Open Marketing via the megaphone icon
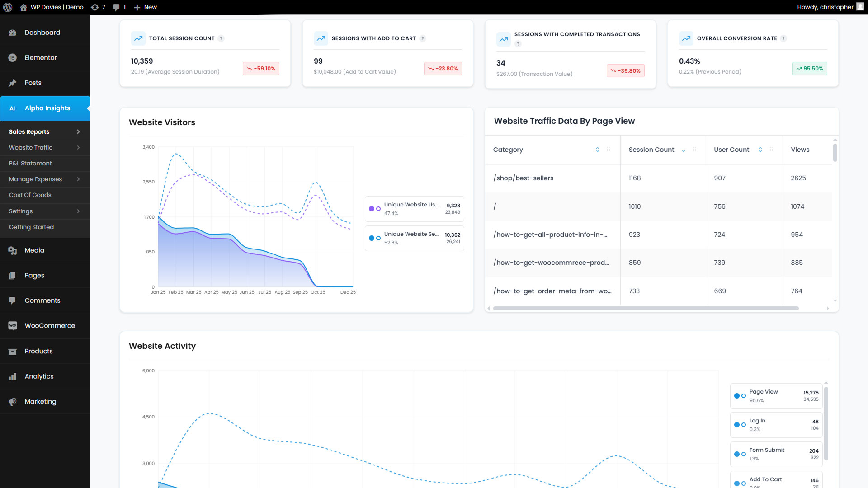 (12, 401)
